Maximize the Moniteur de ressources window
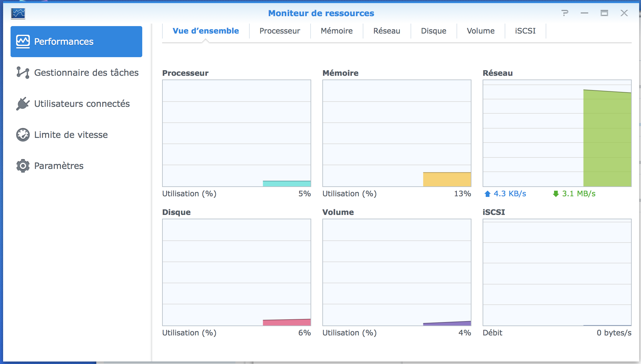The width and height of the screenshot is (641, 364). pos(604,13)
